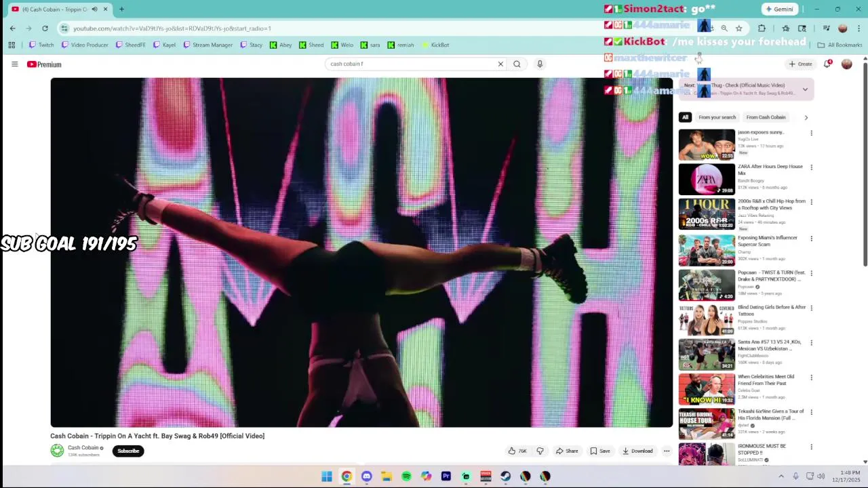
Task: Open Premiere Pro from the taskbar
Action: pos(446,476)
